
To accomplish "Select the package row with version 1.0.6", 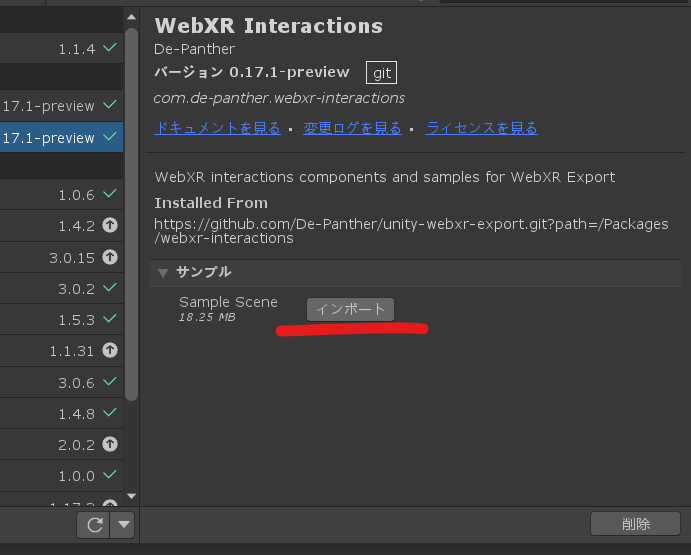I will click(61, 194).
